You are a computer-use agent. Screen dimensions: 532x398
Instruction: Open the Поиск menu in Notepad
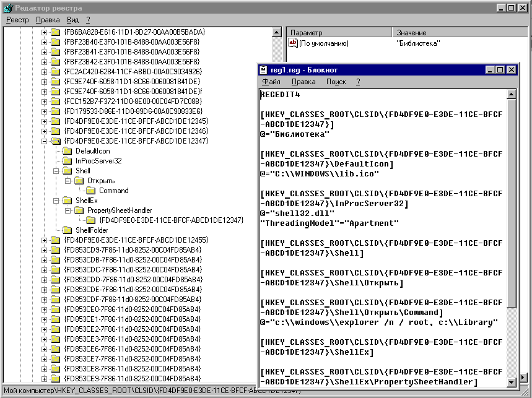click(x=336, y=82)
